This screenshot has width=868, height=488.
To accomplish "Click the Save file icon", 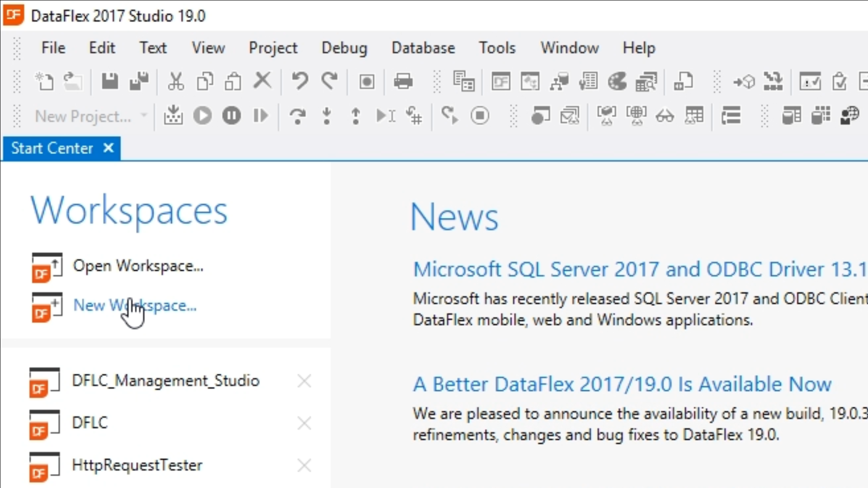I will point(109,82).
